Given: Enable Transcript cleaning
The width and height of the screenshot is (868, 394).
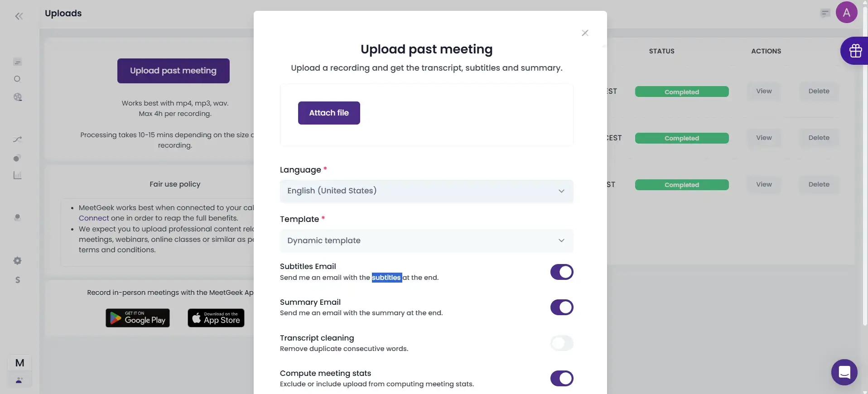Looking at the screenshot, I should [561, 343].
